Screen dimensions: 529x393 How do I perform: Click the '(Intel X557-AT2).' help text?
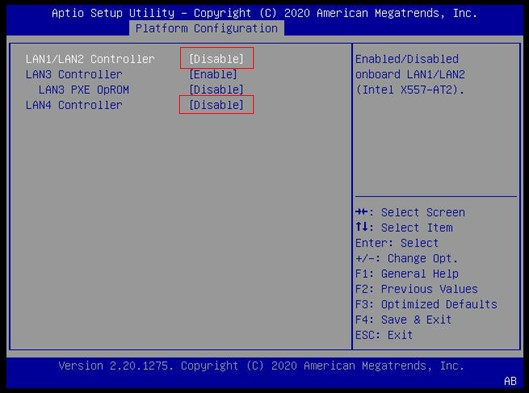point(410,90)
